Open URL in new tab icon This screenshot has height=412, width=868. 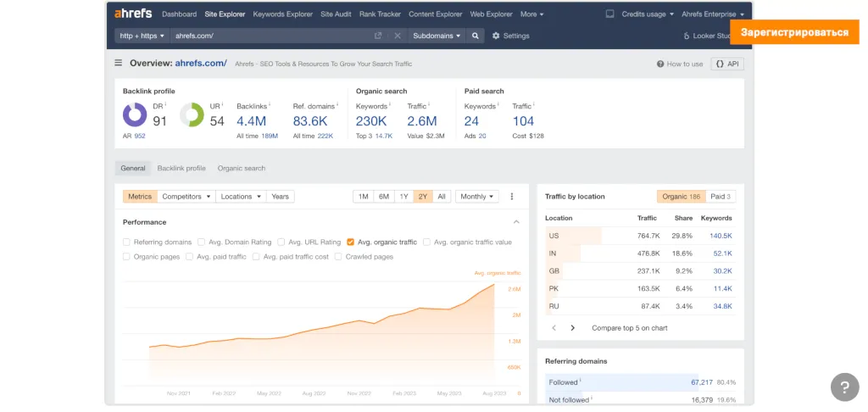point(378,36)
